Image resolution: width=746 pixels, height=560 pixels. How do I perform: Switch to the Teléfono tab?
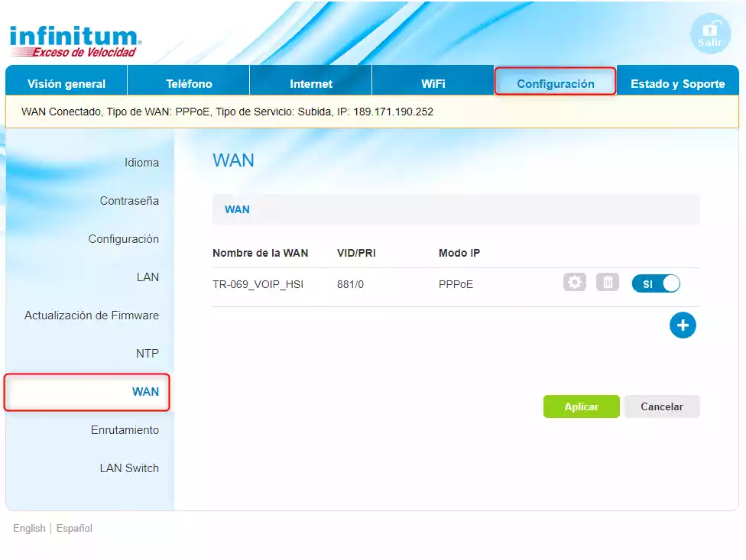tap(189, 84)
